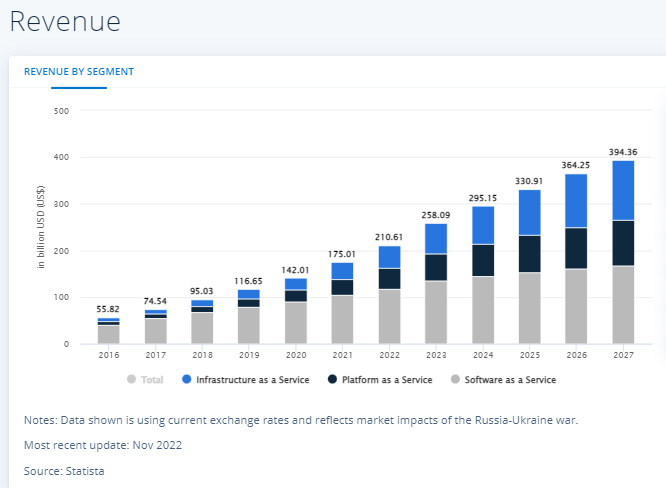
Task: Click the 95.03 total value label
Action: coord(201,291)
